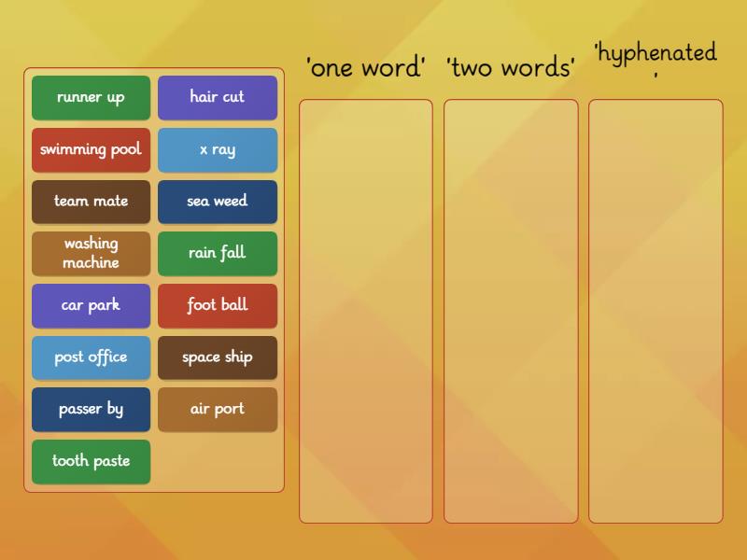Click the 'tooth paste' tile
Screen dimensions: 747x560
(91, 461)
